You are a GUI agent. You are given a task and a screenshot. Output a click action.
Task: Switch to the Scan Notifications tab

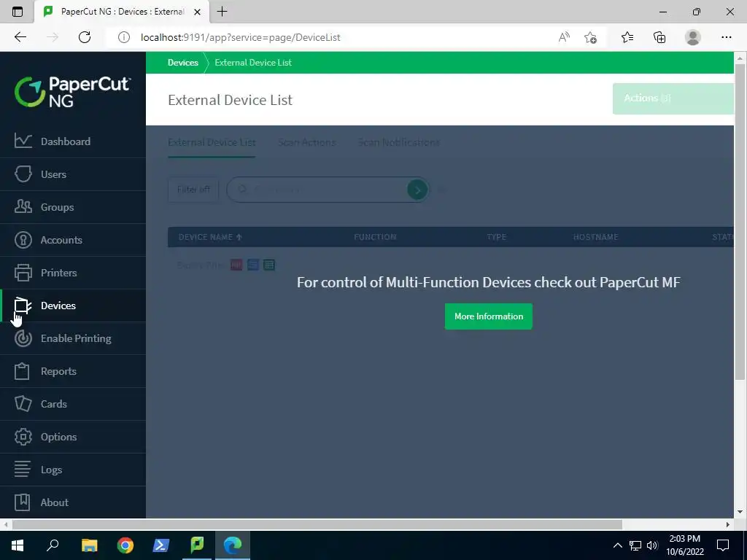coord(399,142)
